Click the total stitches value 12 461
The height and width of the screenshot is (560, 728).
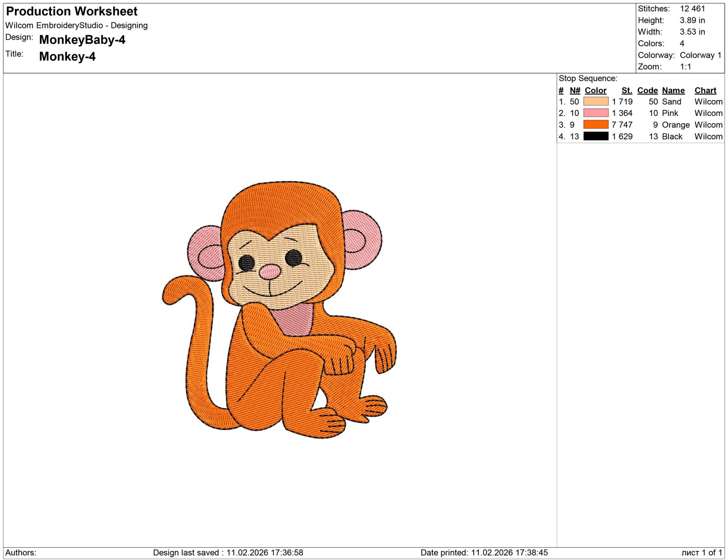tap(692, 9)
